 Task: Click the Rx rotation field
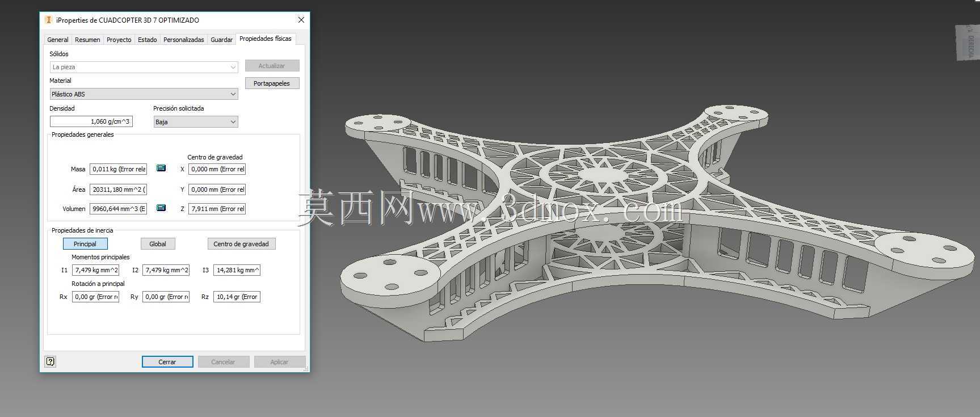[96, 297]
